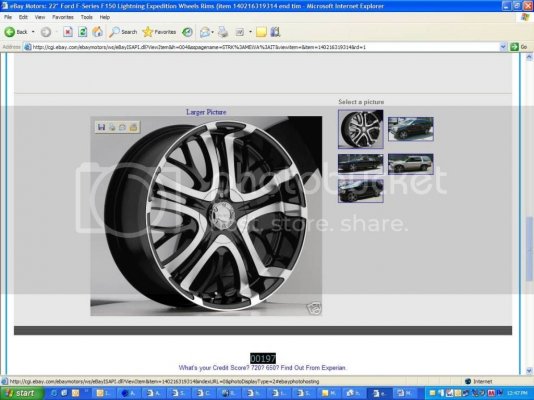The image size is (534, 400).
Task: Select the black truck thumbnail in the middle row
Action: (361, 164)
